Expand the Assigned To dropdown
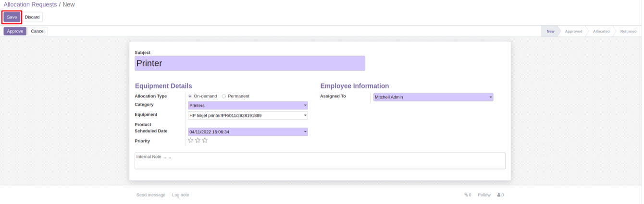This screenshot has height=204, width=644. click(490, 97)
